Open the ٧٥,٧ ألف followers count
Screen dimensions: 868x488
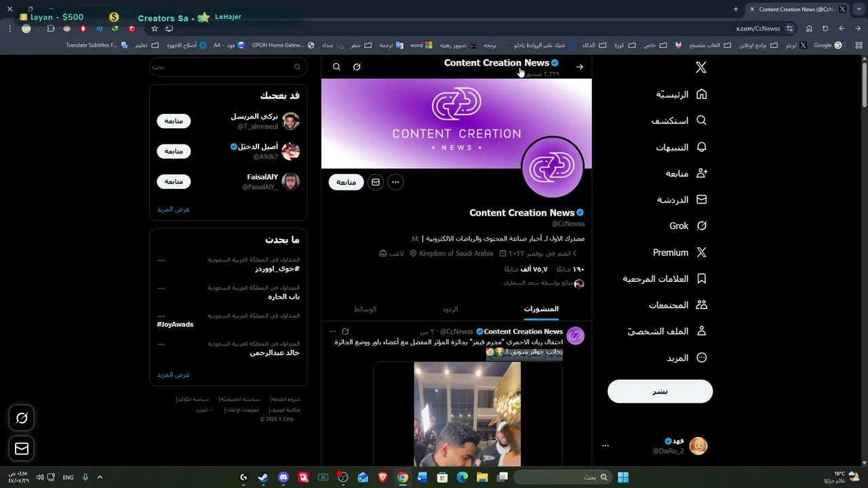click(x=526, y=269)
